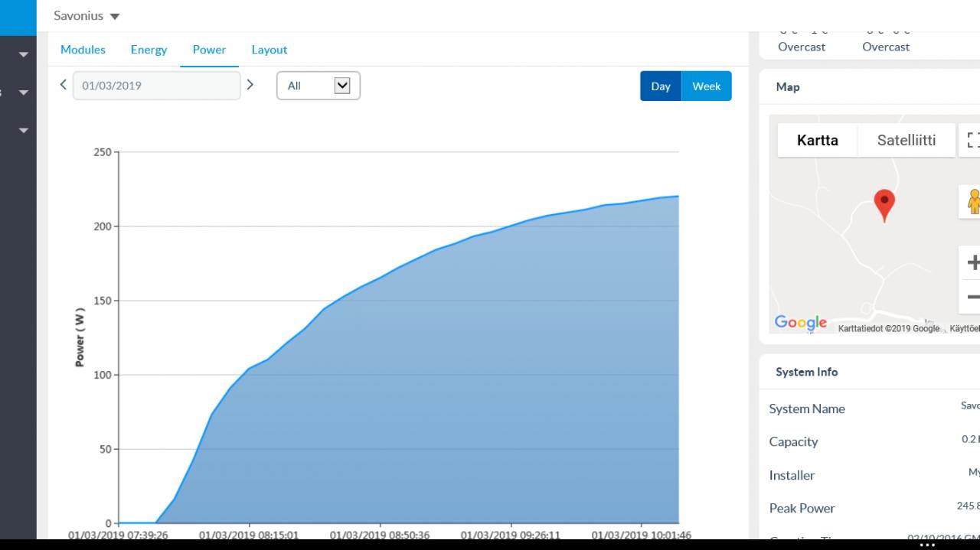The image size is (980, 550).
Task: Click the red location marker on the map
Action: click(x=884, y=206)
